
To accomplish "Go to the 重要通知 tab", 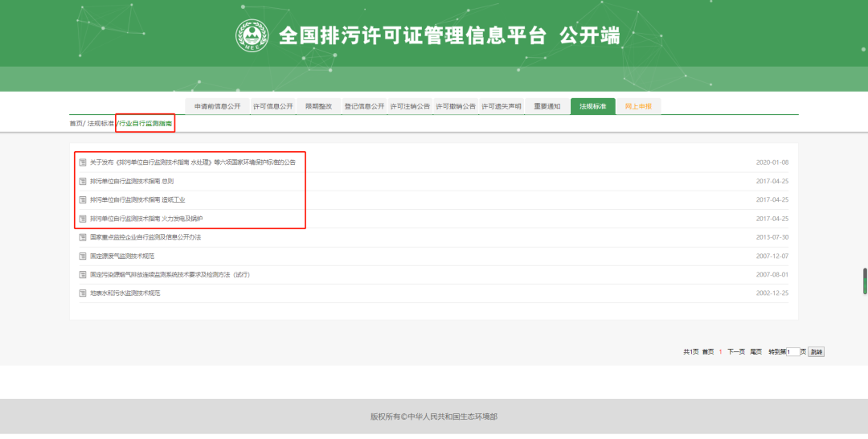I will tap(547, 106).
